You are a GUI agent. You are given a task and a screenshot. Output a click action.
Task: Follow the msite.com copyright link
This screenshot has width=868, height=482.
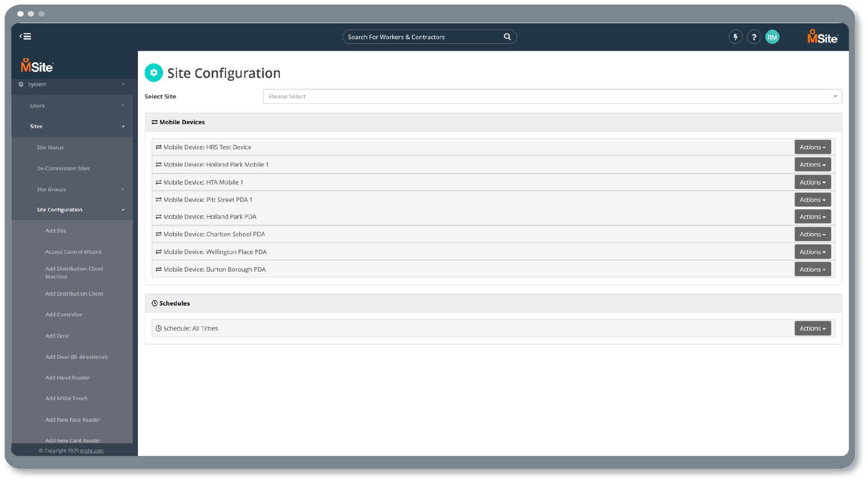click(x=92, y=450)
